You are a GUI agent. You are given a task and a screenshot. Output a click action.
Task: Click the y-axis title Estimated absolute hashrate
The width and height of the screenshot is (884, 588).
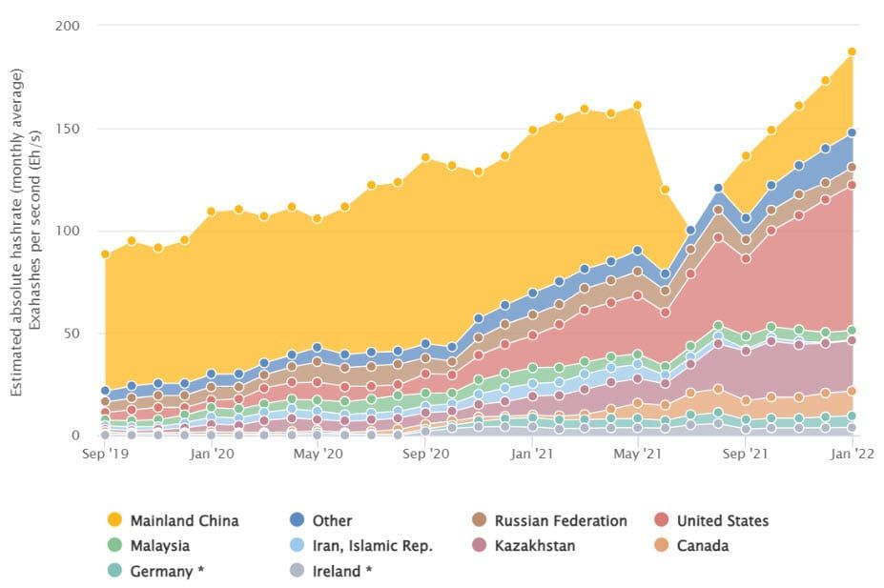[16, 233]
